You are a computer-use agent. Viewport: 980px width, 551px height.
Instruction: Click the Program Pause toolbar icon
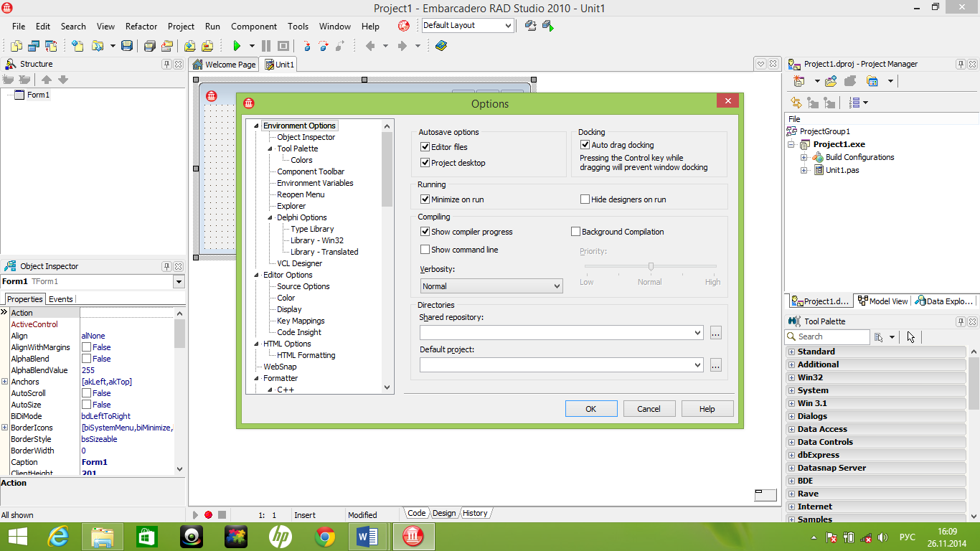tap(266, 46)
